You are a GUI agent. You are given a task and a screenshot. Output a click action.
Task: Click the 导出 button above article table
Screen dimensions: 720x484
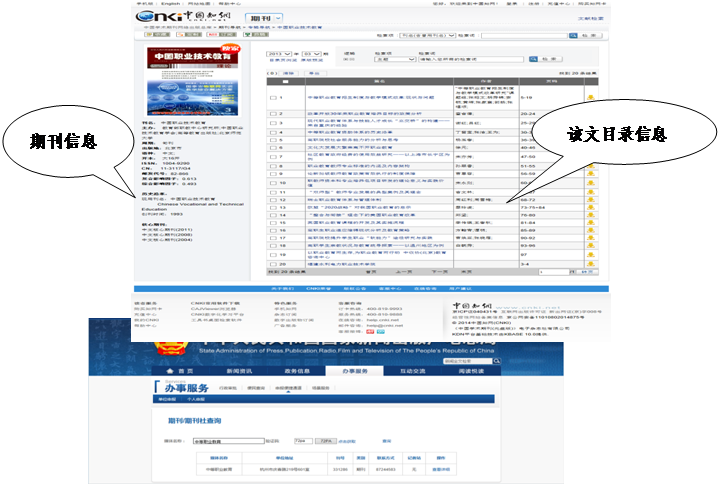315,73
